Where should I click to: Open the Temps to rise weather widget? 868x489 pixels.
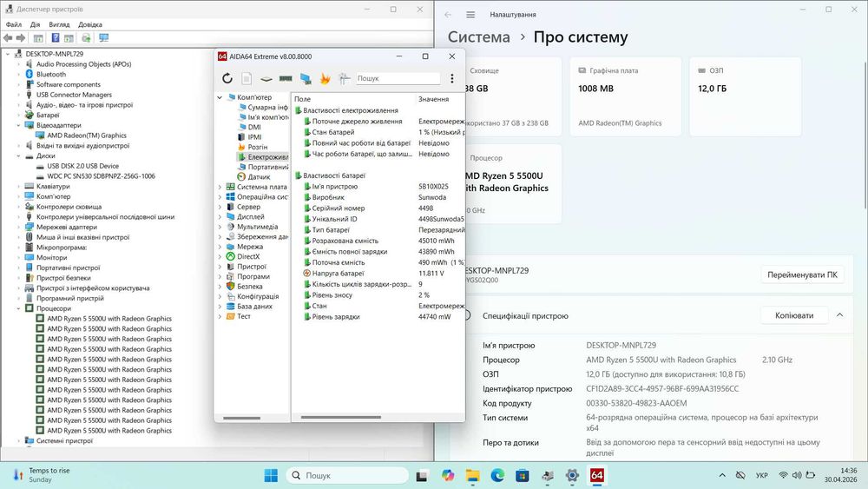coord(43,474)
